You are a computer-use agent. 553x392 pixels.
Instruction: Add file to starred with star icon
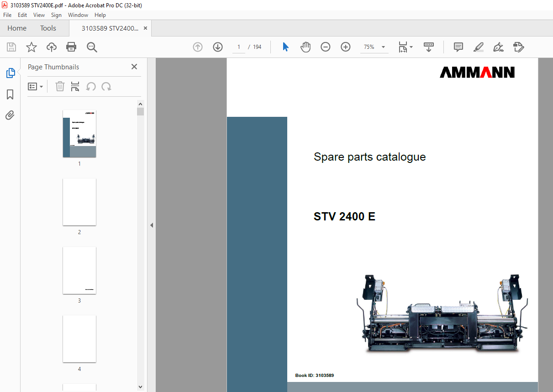coord(32,47)
